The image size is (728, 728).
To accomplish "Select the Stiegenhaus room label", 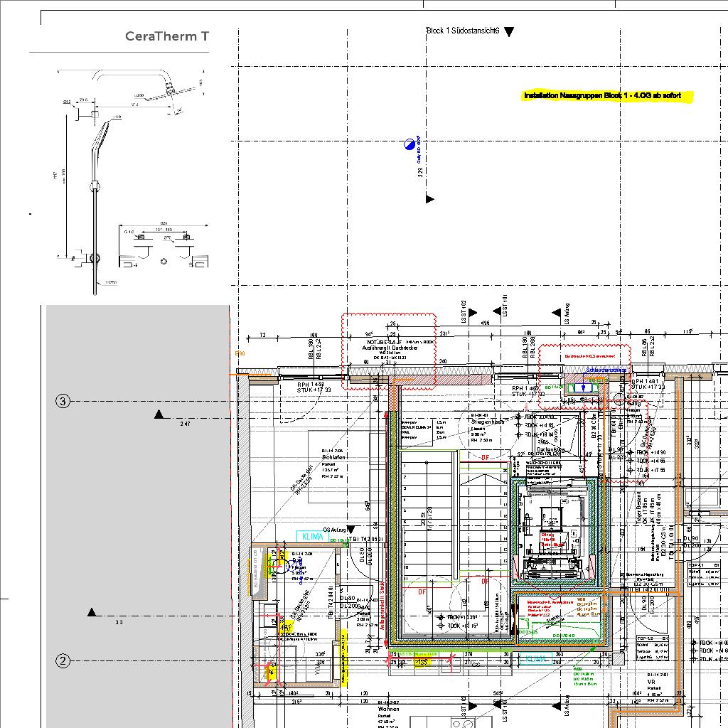I will [487, 422].
